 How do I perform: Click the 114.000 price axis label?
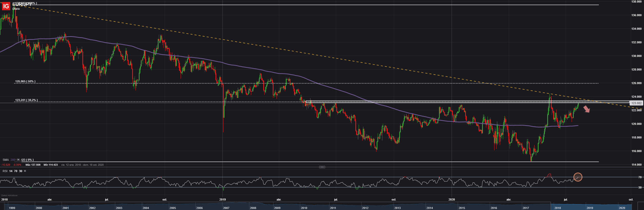636,165
